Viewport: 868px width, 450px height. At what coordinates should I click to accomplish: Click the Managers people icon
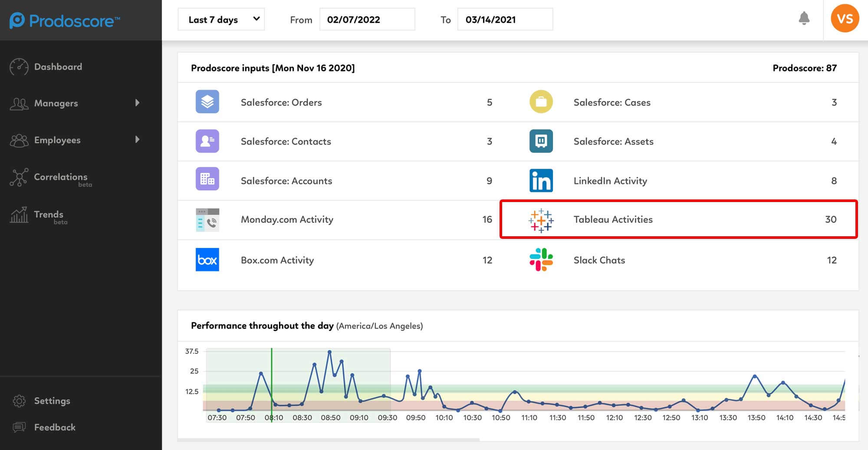(x=19, y=103)
